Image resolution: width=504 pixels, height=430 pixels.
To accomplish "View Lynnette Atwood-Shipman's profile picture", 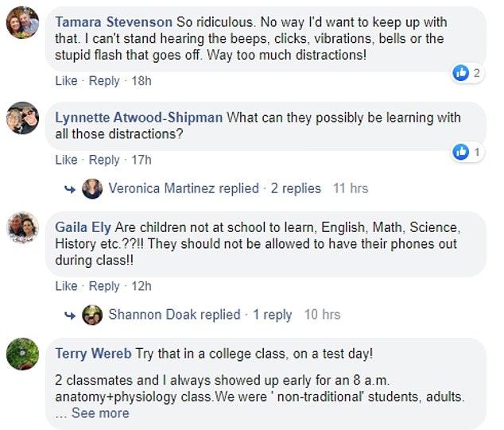I will pos(22,118).
